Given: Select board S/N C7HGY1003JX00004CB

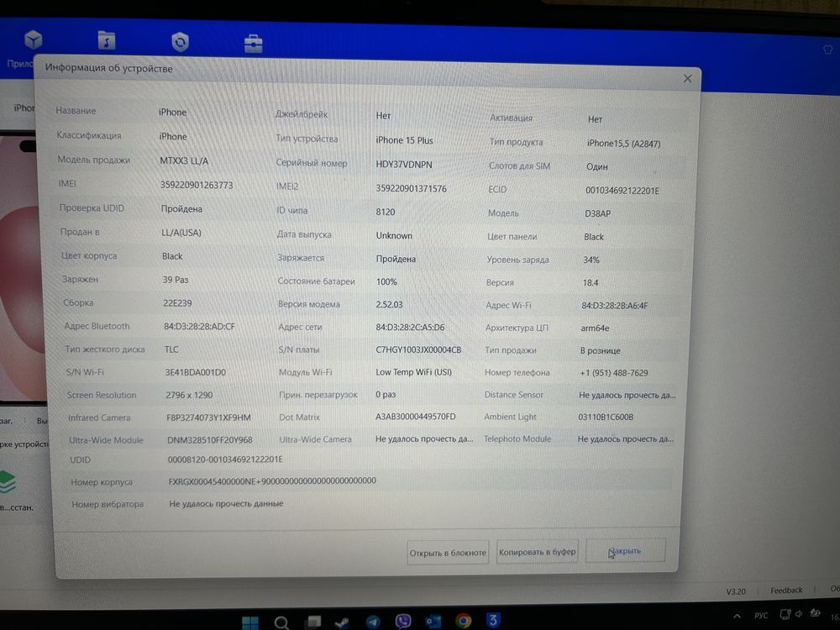Looking at the screenshot, I should [x=418, y=349].
